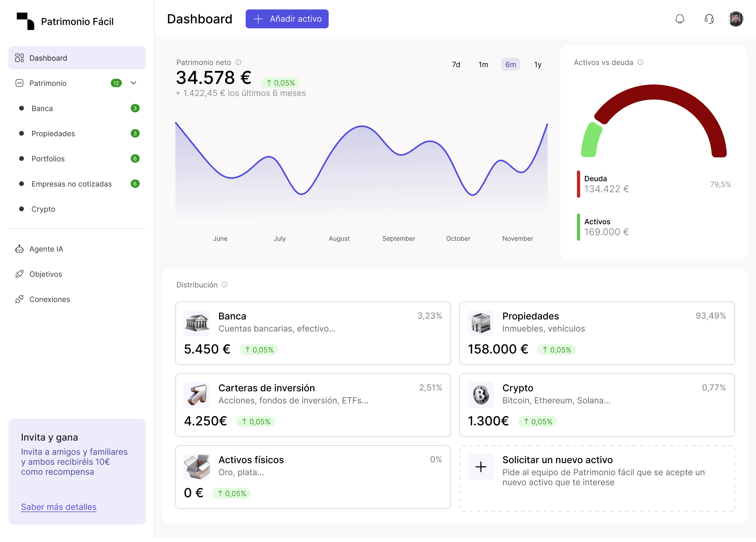The image size is (756, 542).
Task: Click the Objetivos rocket icon
Action: pos(20,274)
